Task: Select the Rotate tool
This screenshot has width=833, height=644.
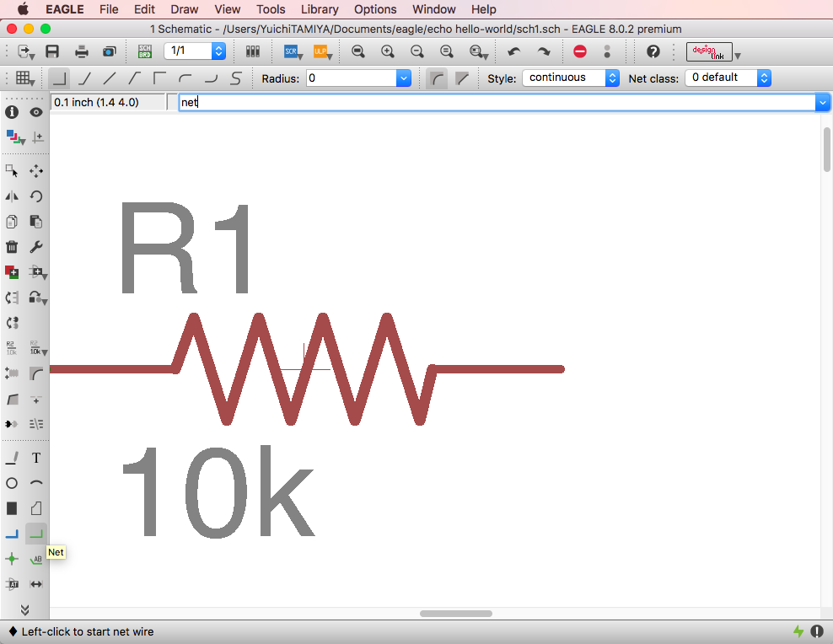Action: (36, 196)
